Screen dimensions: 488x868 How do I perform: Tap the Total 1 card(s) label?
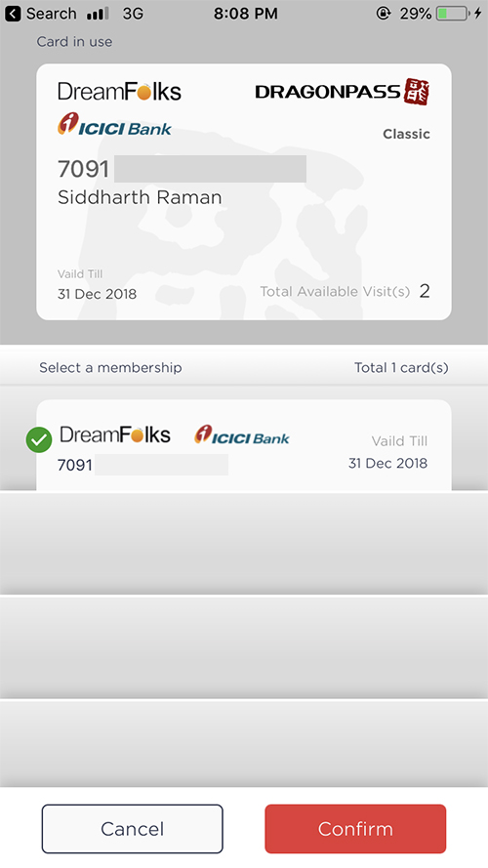point(401,367)
